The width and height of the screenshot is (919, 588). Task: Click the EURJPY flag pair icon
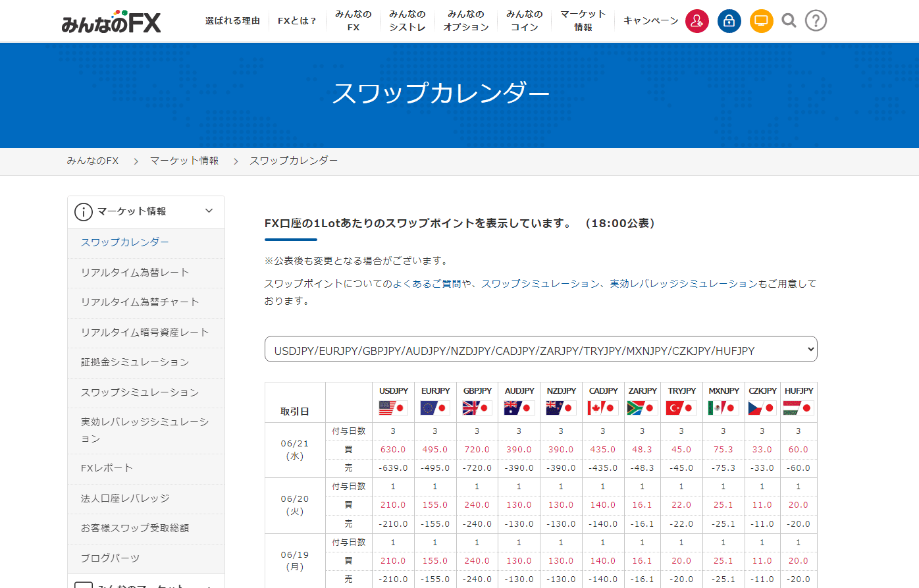(x=435, y=408)
